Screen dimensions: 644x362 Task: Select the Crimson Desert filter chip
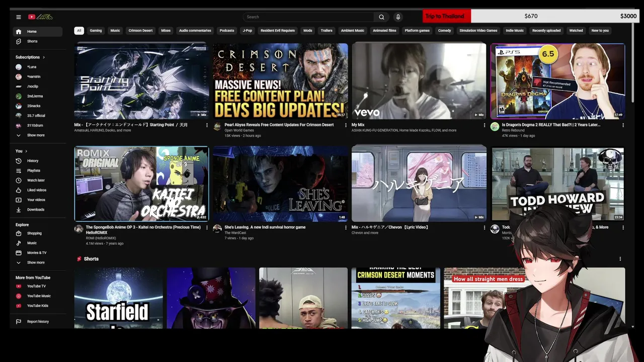click(140, 31)
